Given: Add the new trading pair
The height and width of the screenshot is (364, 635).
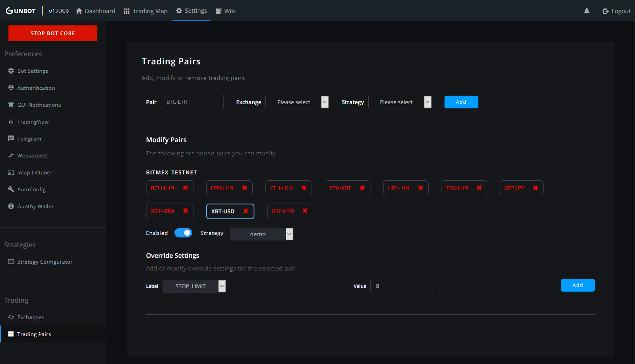Looking at the screenshot, I should (461, 102).
